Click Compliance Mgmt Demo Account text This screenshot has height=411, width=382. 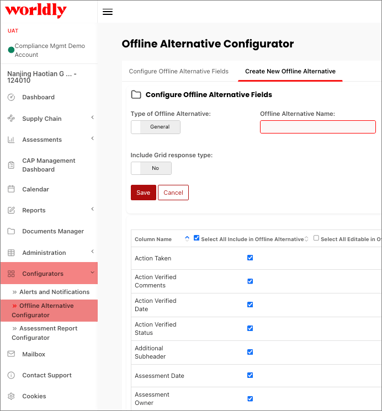click(x=50, y=50)
